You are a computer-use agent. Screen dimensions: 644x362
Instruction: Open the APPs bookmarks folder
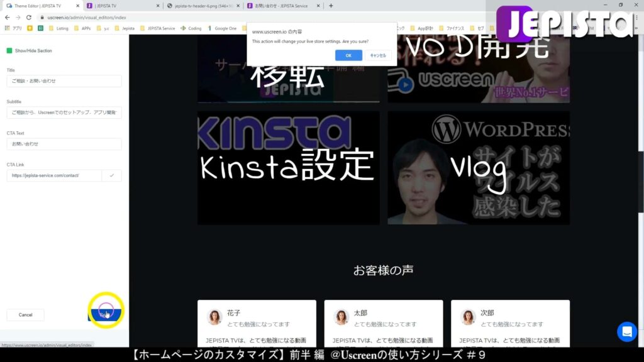(82, 28)
